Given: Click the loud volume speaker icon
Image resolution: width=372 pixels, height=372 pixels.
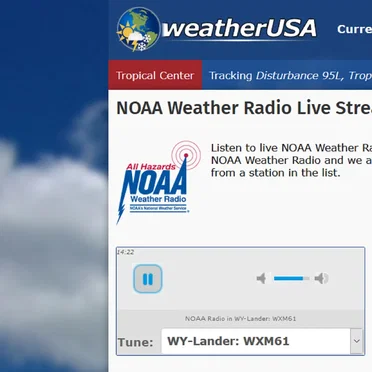Looking at the screenshot, I should click(x=322, y=278).
